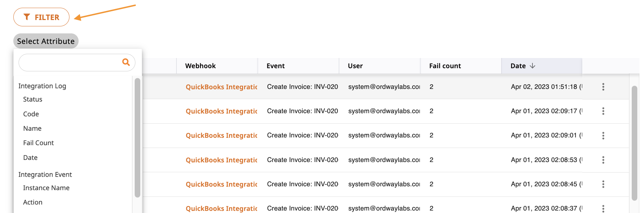Open QuickBooks link in Apr 02 01:51:18 row

[221, 87]
